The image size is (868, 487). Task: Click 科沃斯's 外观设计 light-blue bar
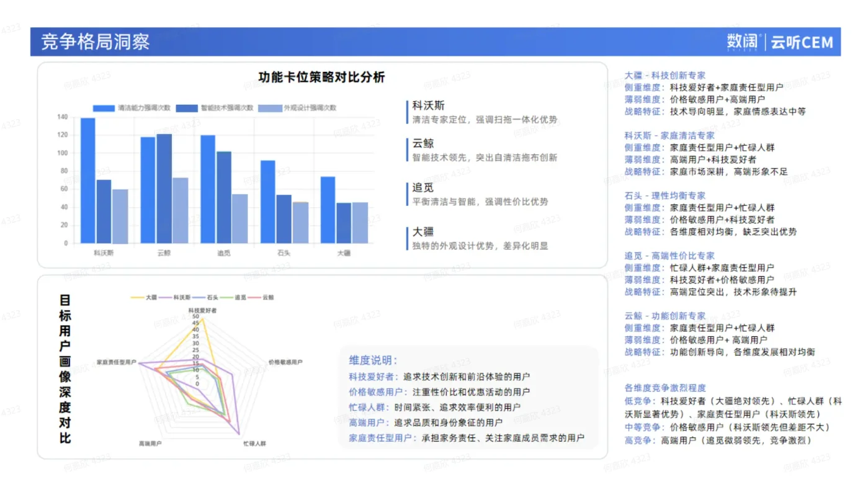tap(120, 217)
